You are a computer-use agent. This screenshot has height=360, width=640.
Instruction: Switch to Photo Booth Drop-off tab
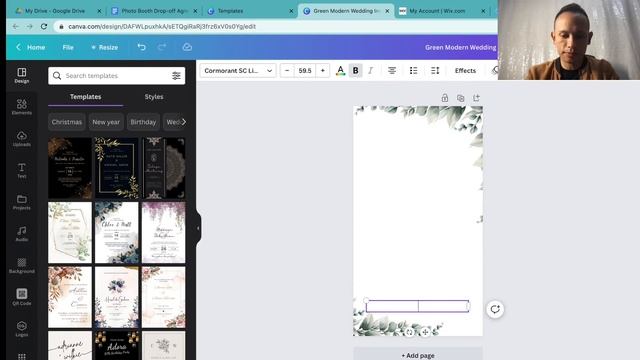154,11
